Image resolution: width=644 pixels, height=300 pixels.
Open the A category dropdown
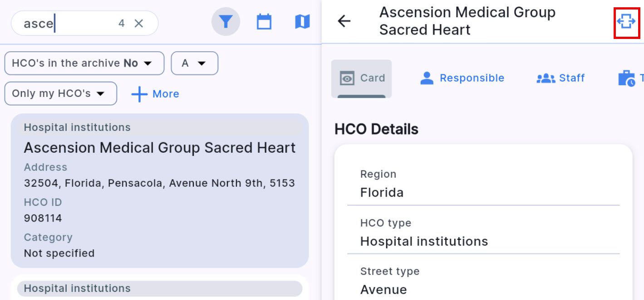click(x=194, y=63)
